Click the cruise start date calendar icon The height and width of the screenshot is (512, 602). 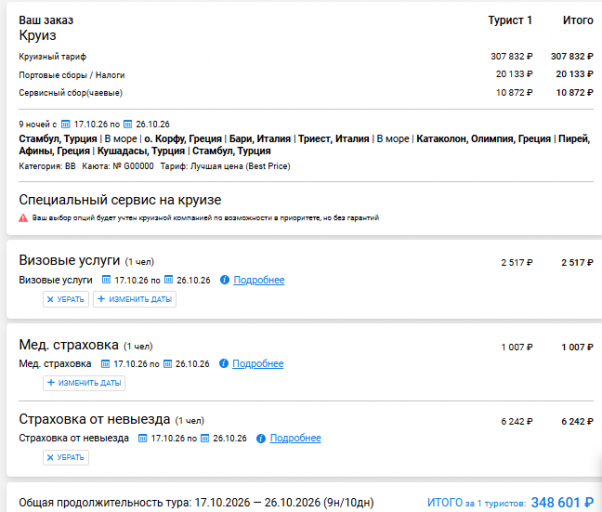pyautogui.click(x=66, y=124)
